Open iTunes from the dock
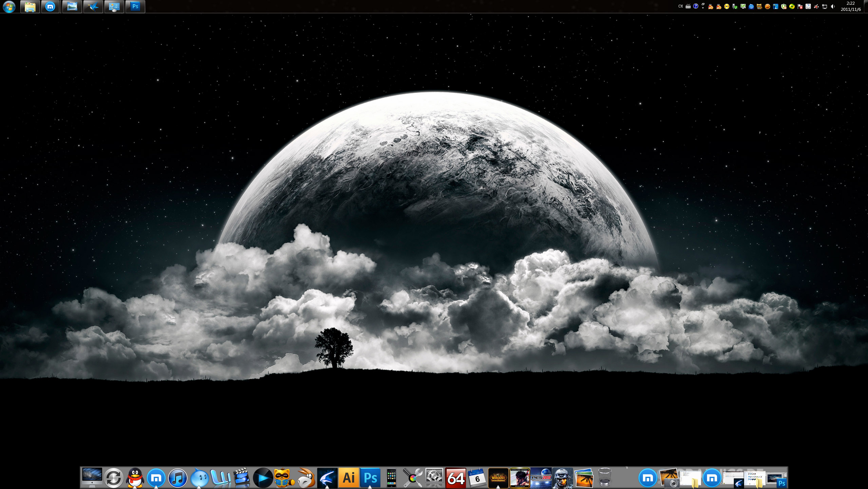Viewport: 868px width, 489px height. (177, 478)
